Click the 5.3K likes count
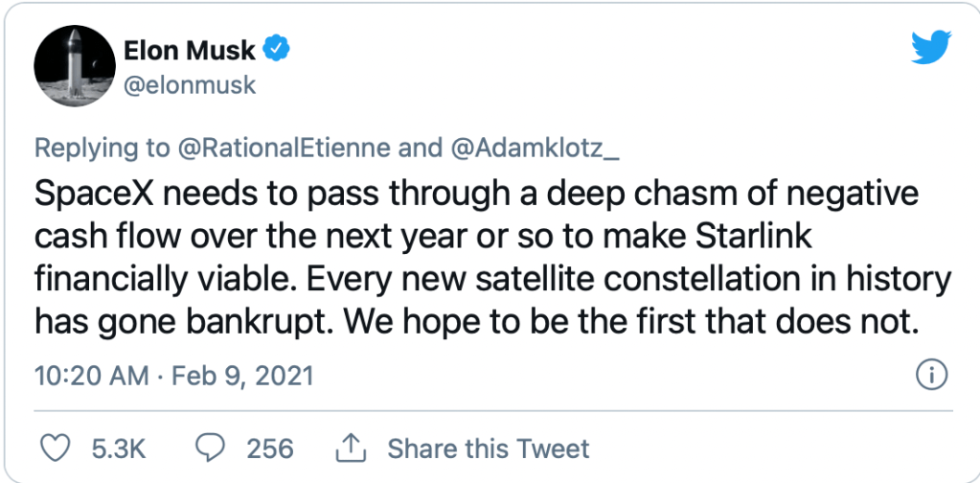 point(116,448)
